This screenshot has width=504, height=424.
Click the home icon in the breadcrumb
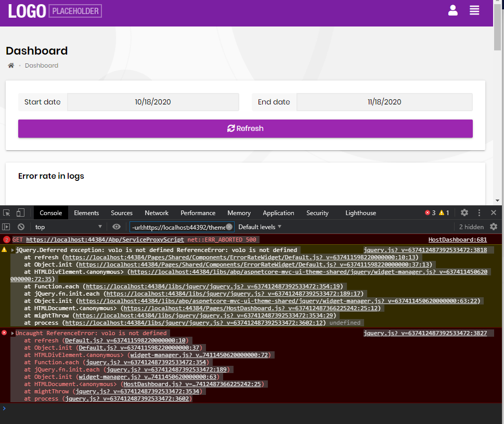point(10,65)
